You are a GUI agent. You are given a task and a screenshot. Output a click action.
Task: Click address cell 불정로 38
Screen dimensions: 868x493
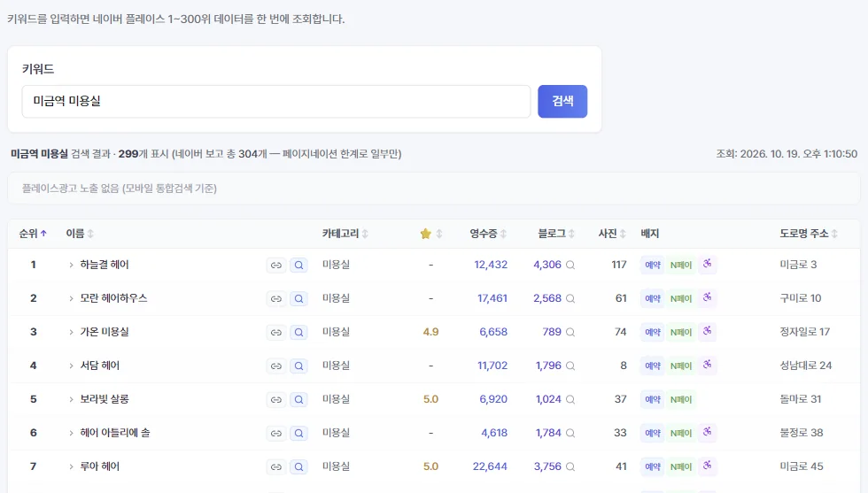click(x=801, y=433)
